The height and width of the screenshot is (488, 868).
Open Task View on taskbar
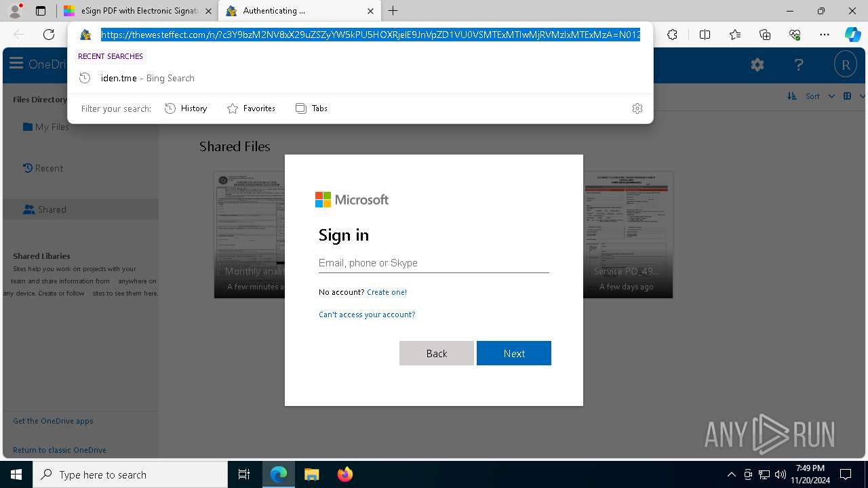click(x=244, y=474)
